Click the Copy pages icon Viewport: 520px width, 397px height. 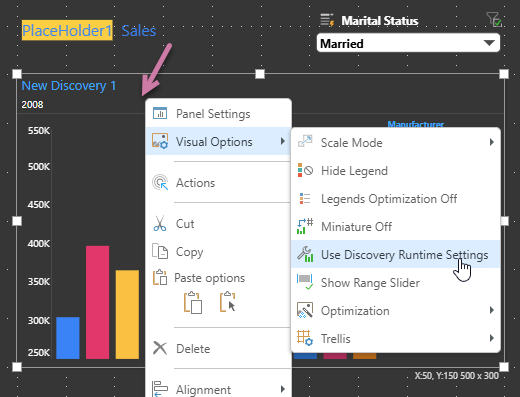pos(160,251)
